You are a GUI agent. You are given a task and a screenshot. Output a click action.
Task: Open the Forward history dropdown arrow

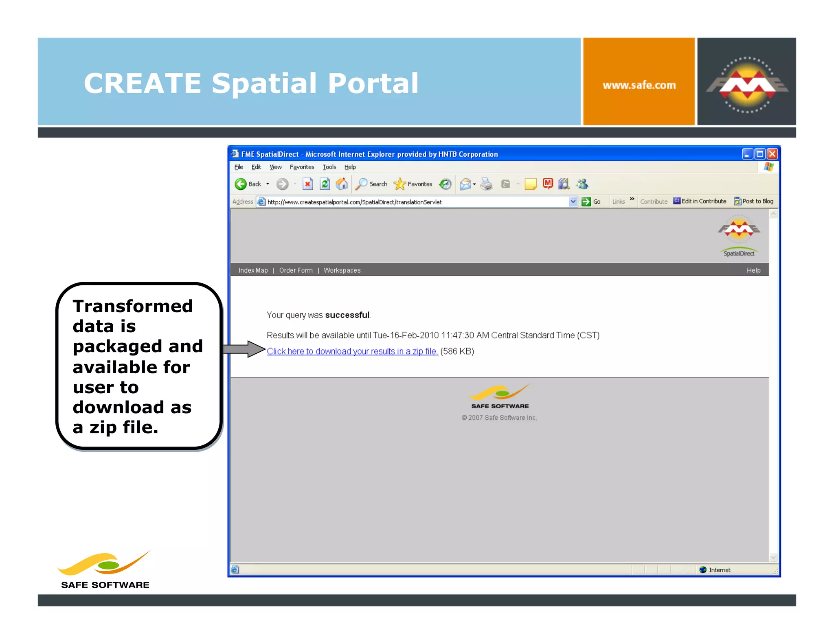295,184
